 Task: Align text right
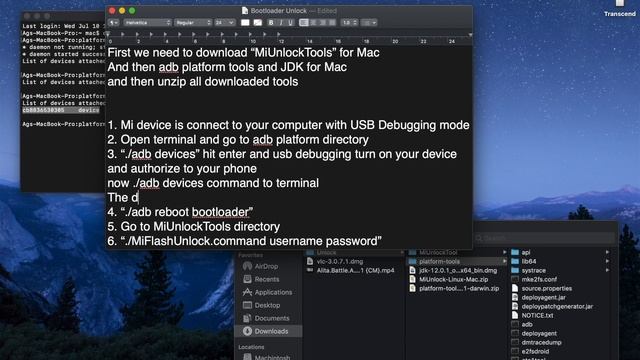[322, 22]
